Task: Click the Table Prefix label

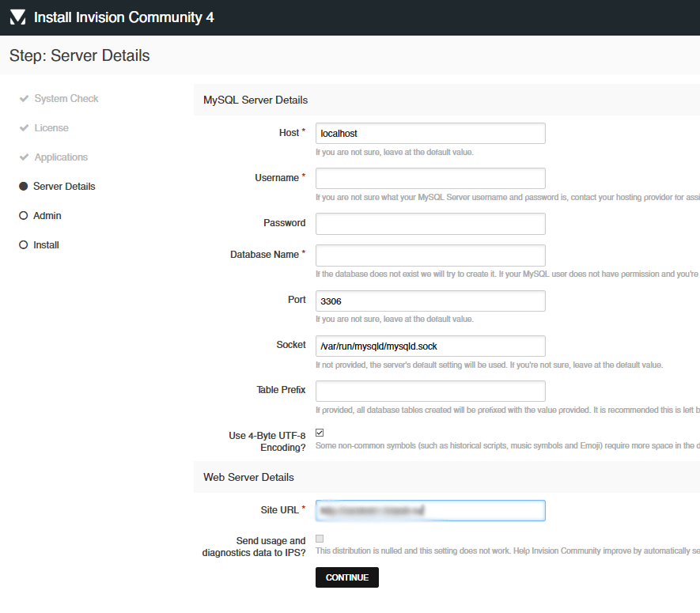Action: click(281, 390)
